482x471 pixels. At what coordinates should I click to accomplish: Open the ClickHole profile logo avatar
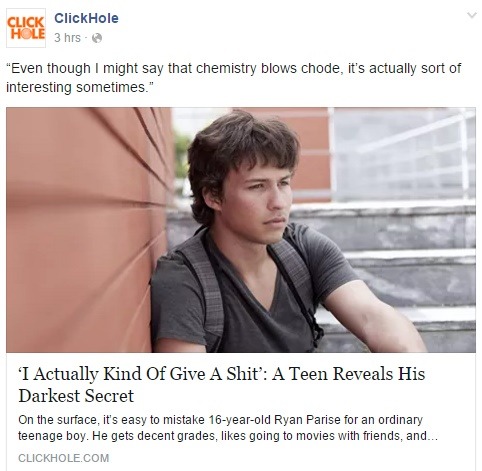26,28
